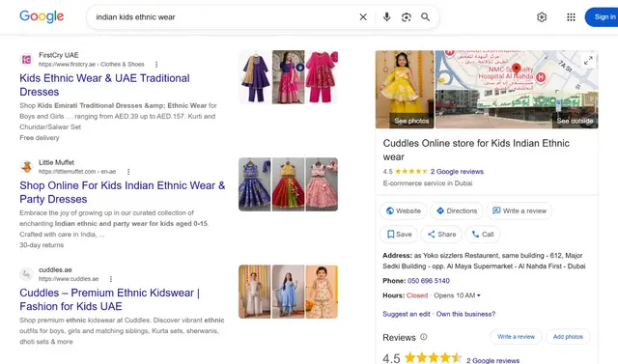Image resolution: width=618 pixels, height=364 pixels.
Task: Open cuddles.ae blue dress girl thumbnail
Action: coord(289,292)
